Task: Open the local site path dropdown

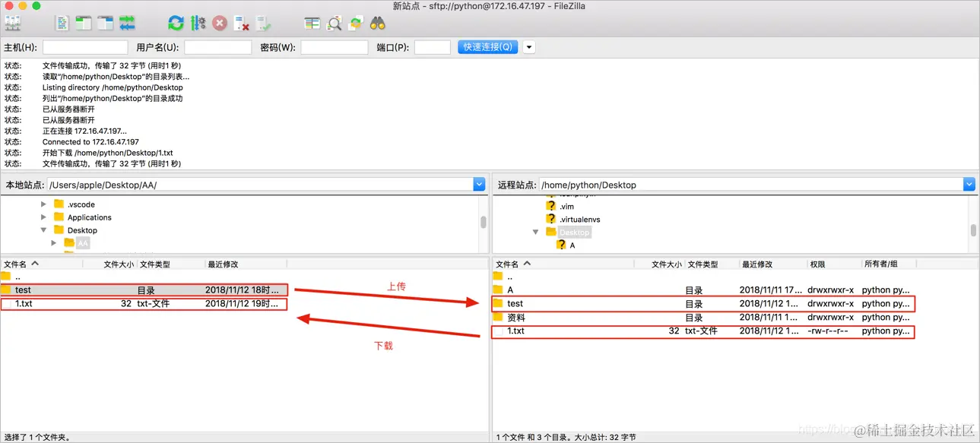Action: 479,184
